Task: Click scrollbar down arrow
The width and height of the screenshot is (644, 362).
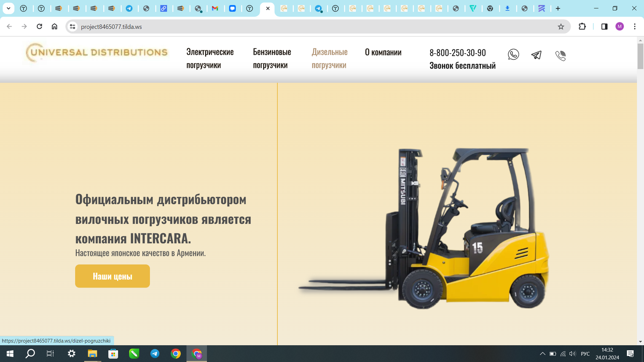Action: [640, 342]
